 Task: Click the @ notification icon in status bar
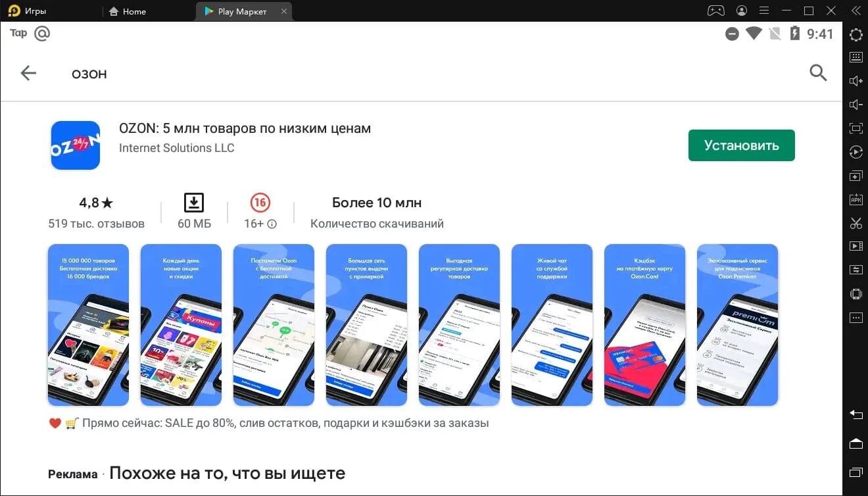coord(42,33)
